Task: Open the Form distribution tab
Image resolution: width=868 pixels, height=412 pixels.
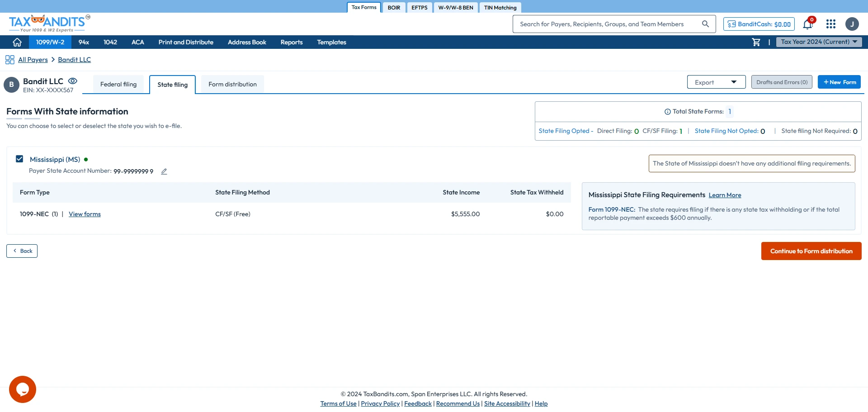Action: click(232, 85)
